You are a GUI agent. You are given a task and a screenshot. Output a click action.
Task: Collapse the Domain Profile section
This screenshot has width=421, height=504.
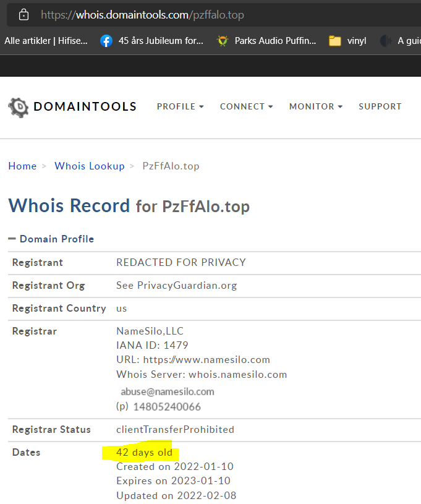12,239
